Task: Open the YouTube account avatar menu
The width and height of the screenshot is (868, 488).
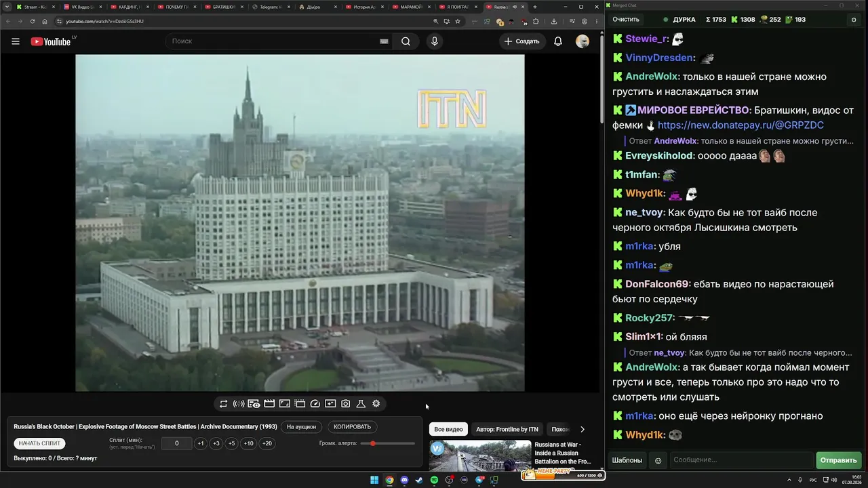Action: coord(583,41)
